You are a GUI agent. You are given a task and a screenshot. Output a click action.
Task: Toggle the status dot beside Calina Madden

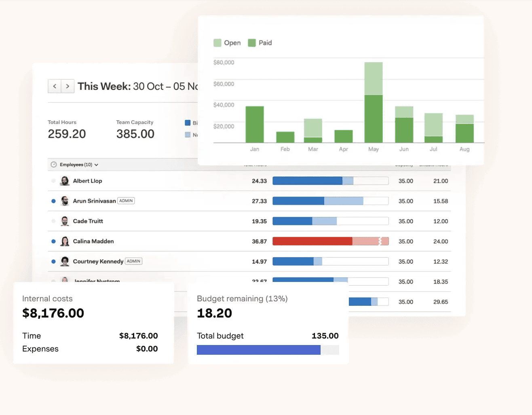tap(53, 241)
